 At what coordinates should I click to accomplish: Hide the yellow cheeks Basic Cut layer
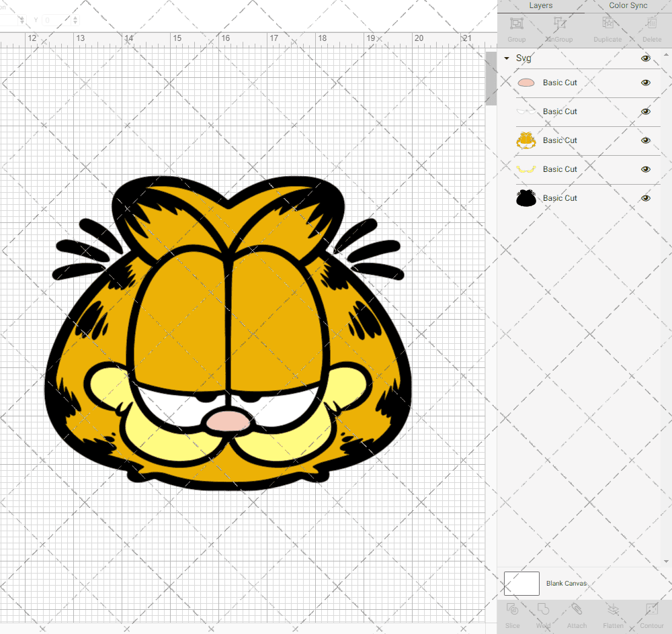[x=645, y=169]
